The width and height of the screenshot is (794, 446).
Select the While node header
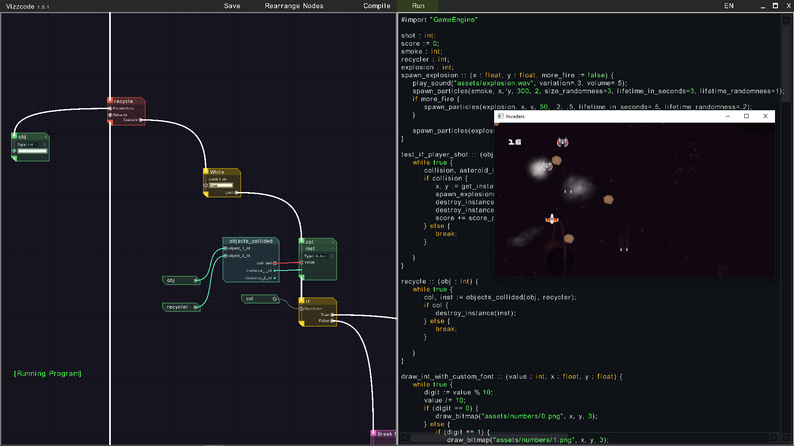tap(222, 172)
